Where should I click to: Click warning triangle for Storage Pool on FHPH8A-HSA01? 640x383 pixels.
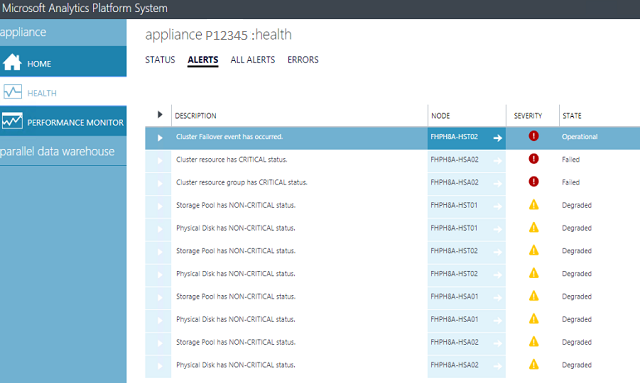533,296
